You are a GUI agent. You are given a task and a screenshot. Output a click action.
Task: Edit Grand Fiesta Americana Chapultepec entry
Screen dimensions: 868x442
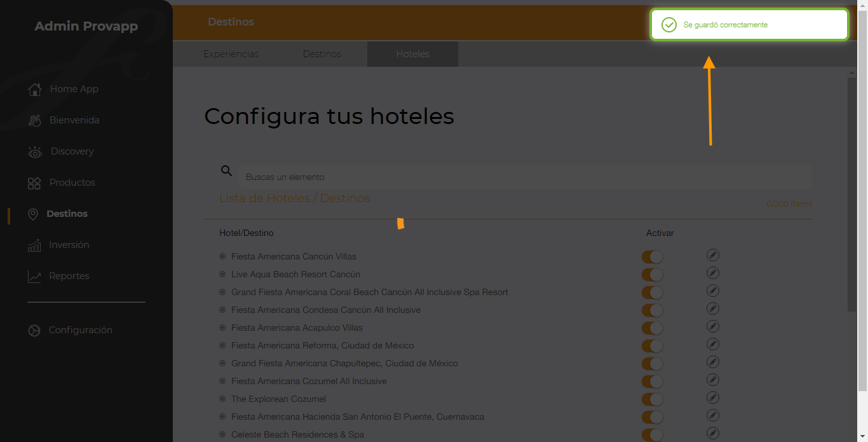[713, 362]
